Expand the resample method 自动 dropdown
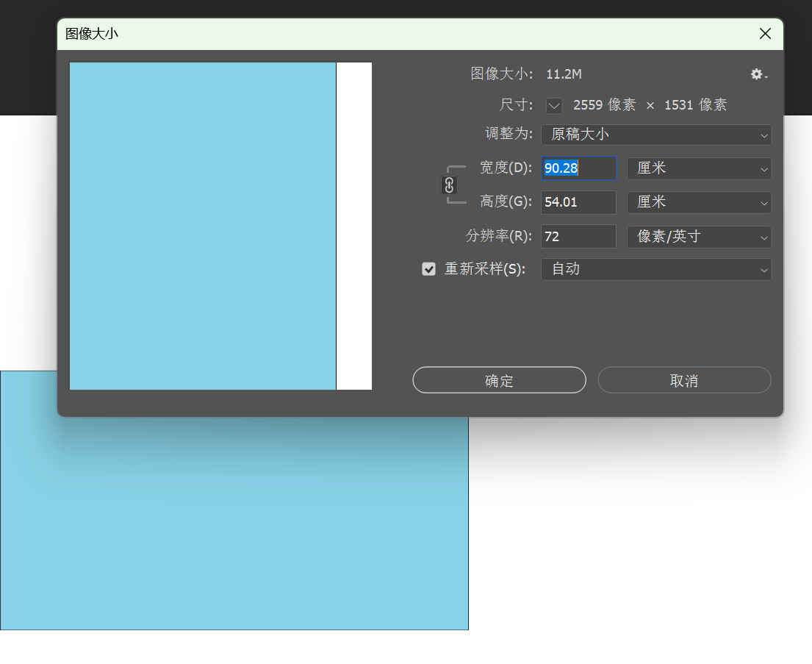Screen dimensions: 812x664 [x=656, y=270]
